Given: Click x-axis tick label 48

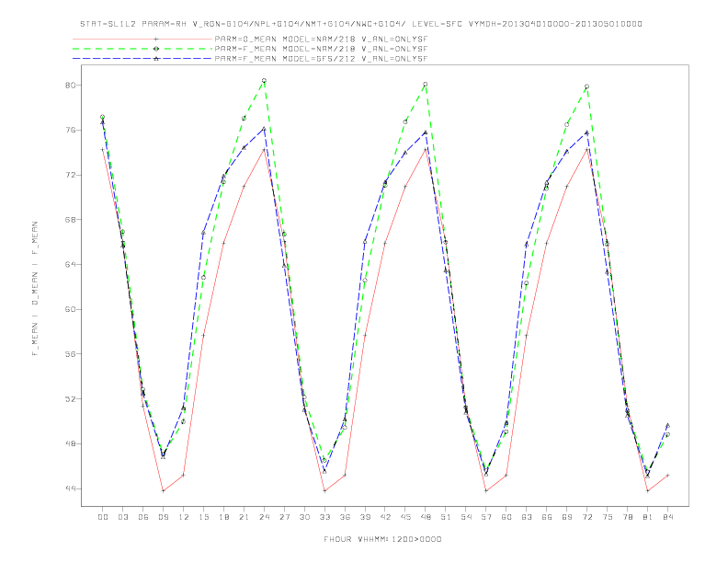Looking at the screenshot, I should tap(426, 517).
